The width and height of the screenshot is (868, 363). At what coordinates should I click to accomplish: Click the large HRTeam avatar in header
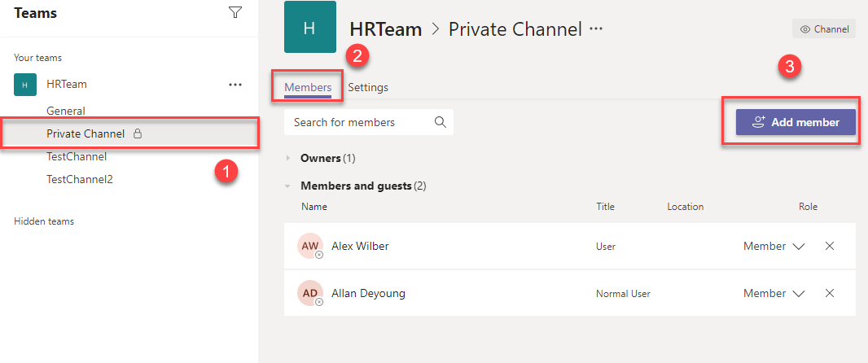click(309, 28)
